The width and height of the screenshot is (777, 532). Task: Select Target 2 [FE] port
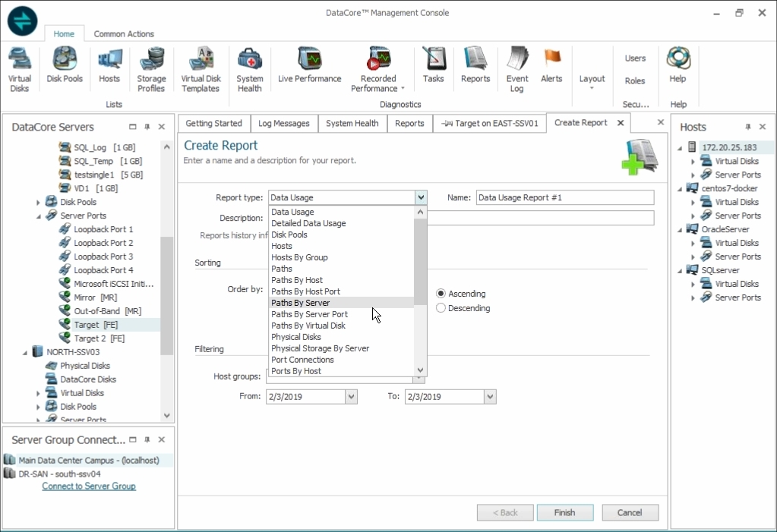[99, 338]
